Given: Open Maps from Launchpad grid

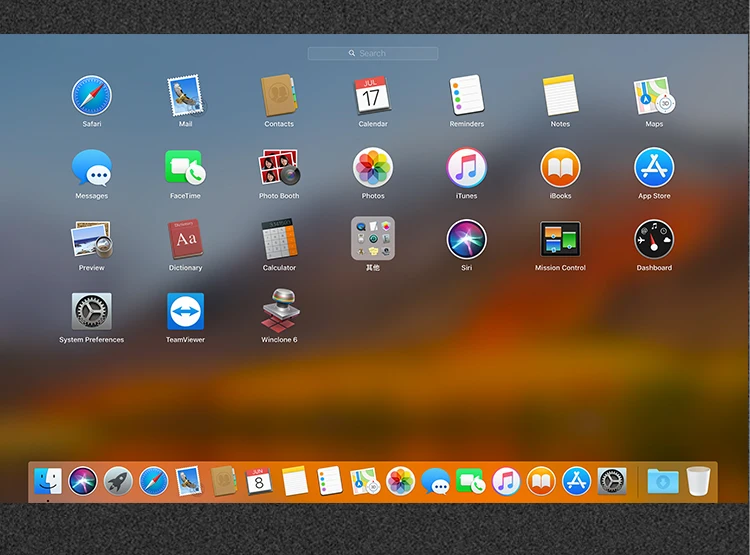Looking at the screenshot, I should pos(654,96).
